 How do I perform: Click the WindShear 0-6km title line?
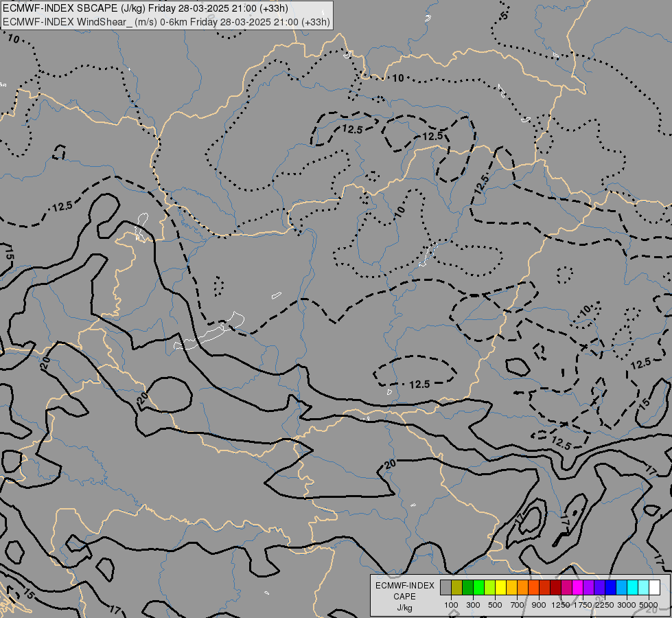pos(167,22)
